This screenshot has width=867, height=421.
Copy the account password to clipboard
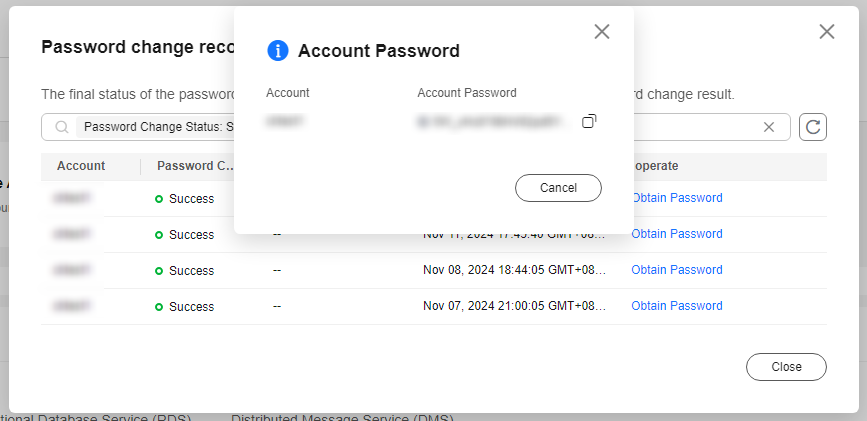(589, 121)
